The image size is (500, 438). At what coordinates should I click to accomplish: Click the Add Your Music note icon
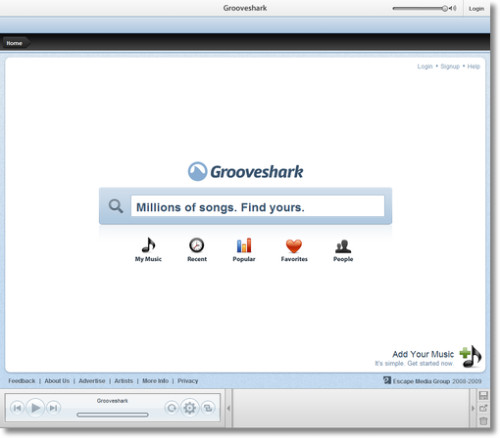click(x=470, y=356)
